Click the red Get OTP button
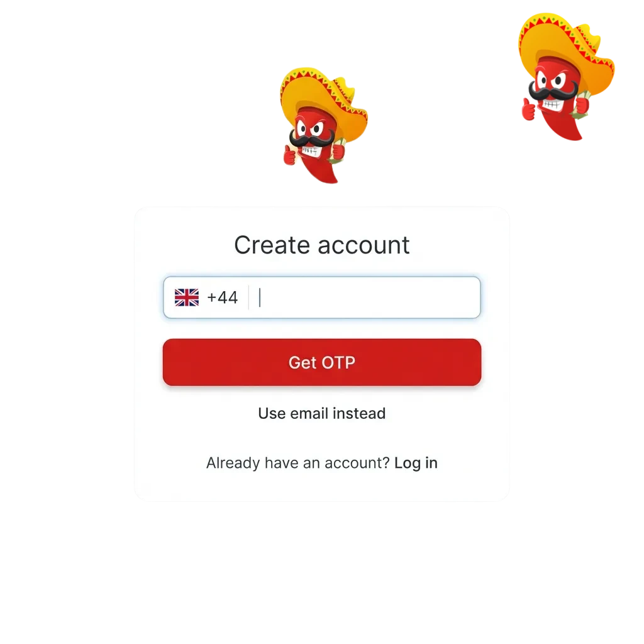Image resolution: width=644 pixels, height=644 pixels. (321, 362)
